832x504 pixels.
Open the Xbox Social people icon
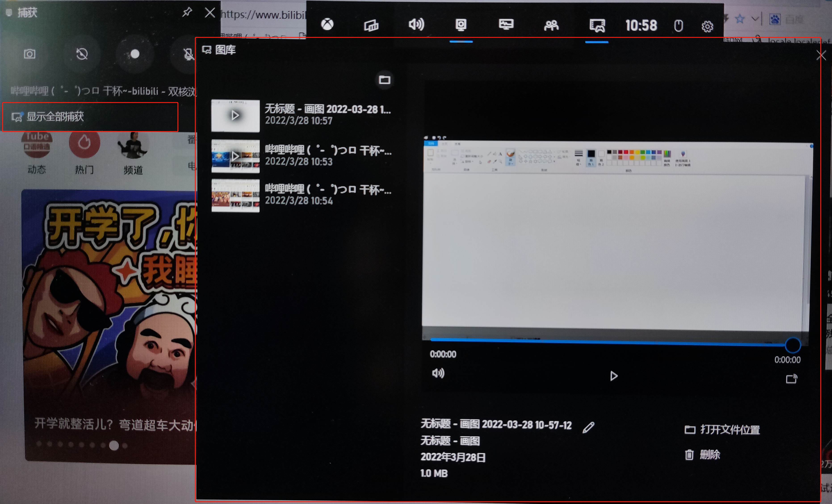click(x=551, y=25)
